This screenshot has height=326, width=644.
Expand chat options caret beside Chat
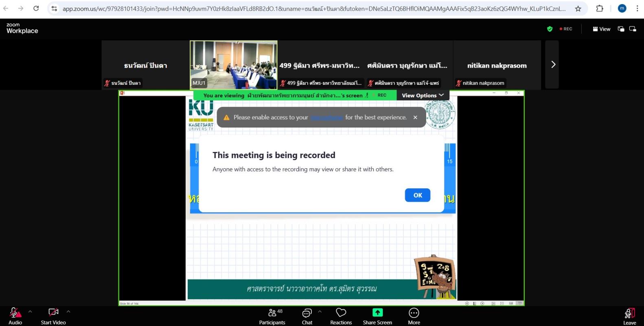click(x=320, y=311)
